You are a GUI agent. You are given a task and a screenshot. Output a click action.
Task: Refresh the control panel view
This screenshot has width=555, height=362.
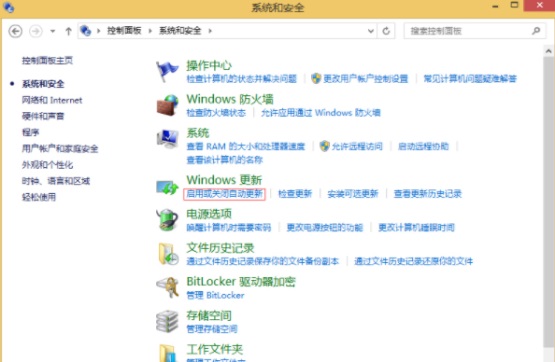[386, 31]
